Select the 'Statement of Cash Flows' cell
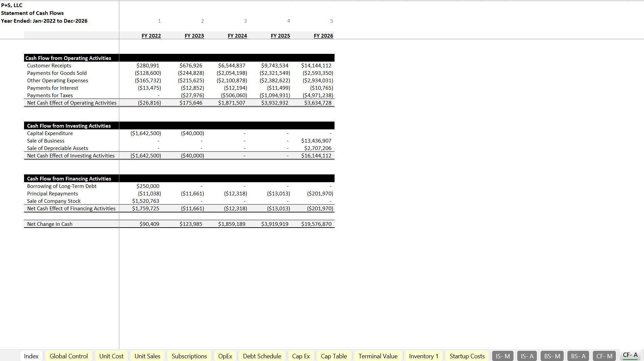This screenshot has width=644, height=361. point(32,13)
